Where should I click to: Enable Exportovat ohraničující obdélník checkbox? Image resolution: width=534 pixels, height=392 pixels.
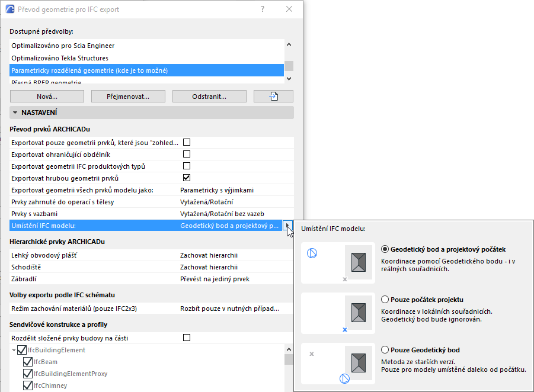point(187,154)
